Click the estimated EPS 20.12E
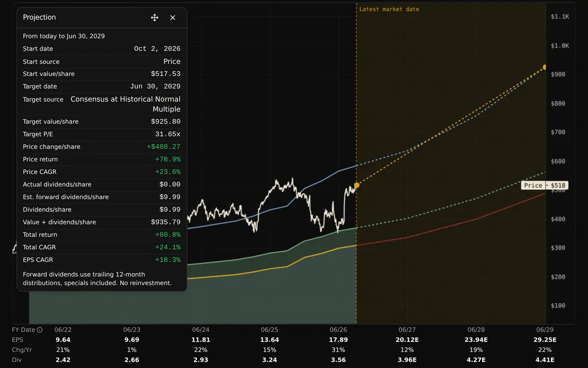 click(x=407, y=340)
